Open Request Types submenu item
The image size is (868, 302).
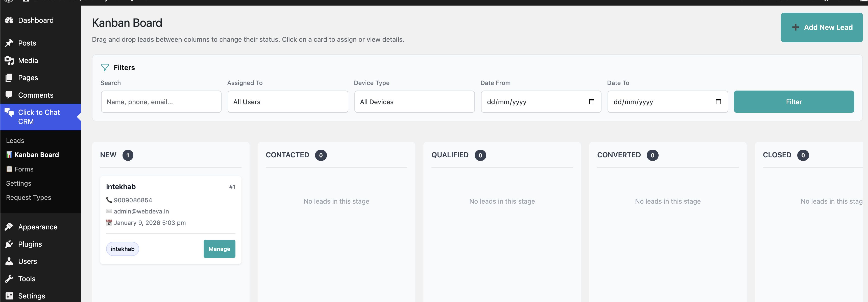point(29,197)
